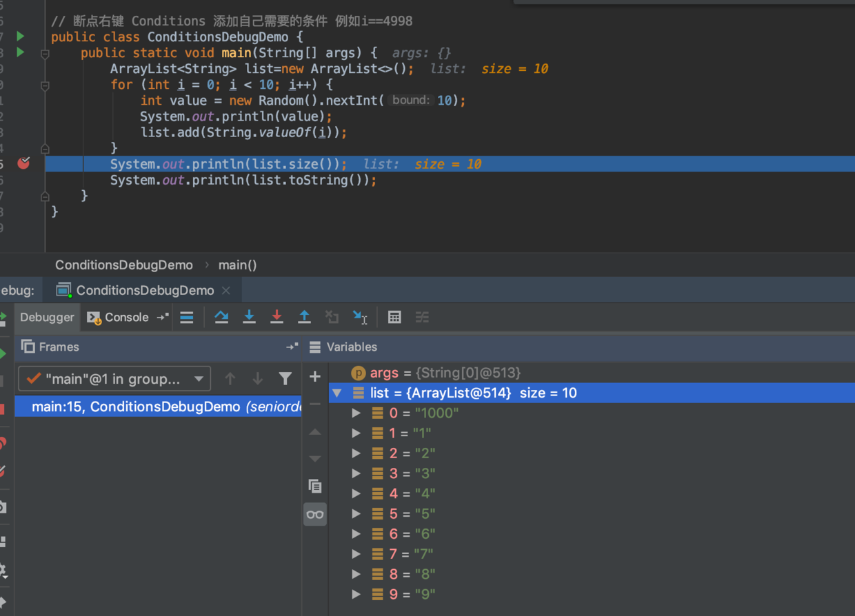The height and width of the screenshot is (616, 855).
Task: Switch to the Console tab
Action: pos(118,317)
